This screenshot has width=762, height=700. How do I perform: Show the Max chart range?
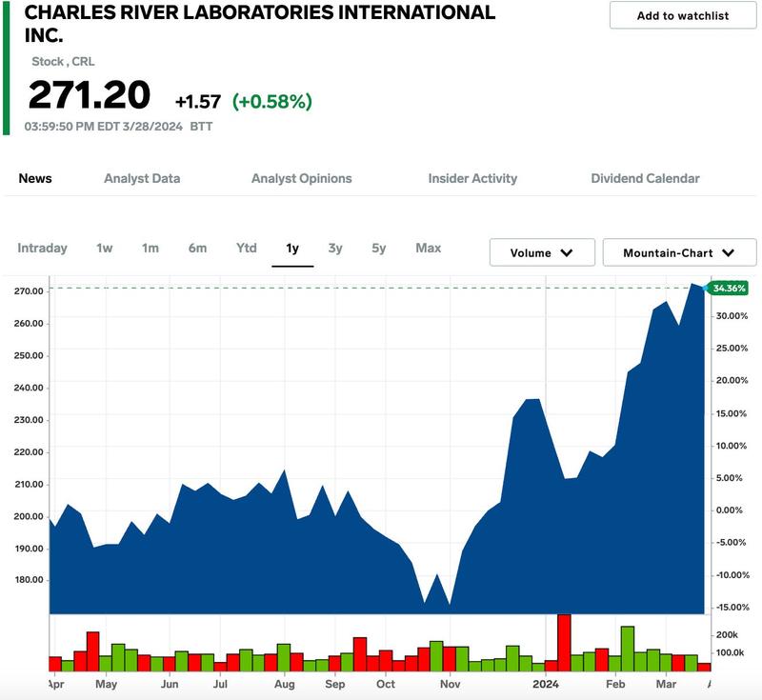tap(428, 249)
